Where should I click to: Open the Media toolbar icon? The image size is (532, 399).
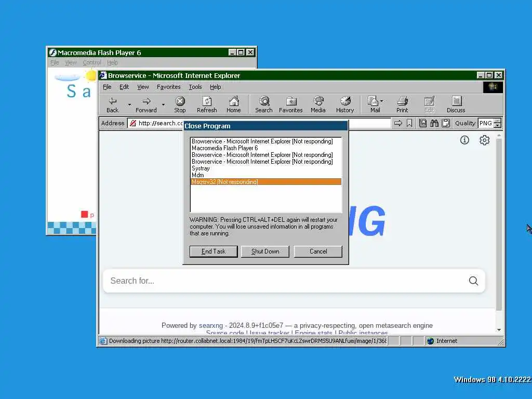tap(318, 101)
